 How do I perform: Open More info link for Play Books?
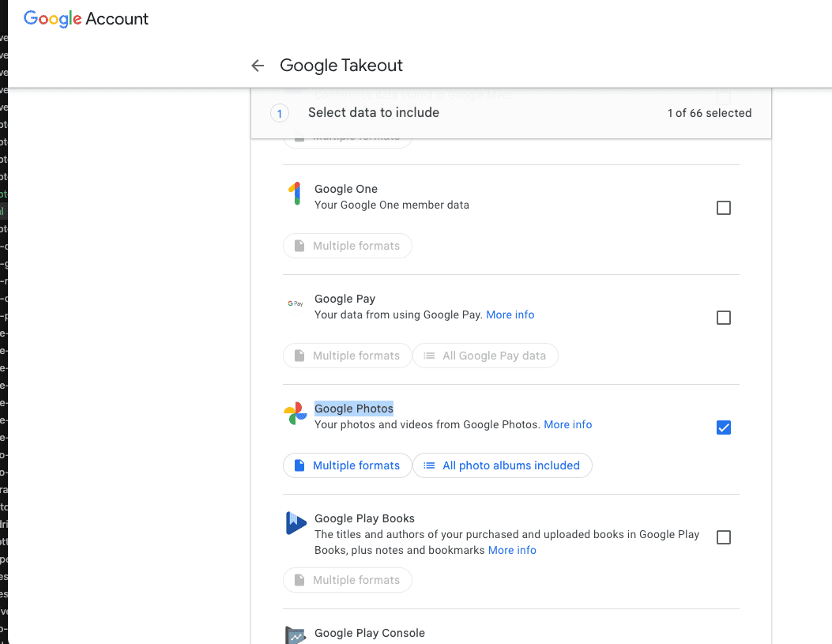coord(512,550)
